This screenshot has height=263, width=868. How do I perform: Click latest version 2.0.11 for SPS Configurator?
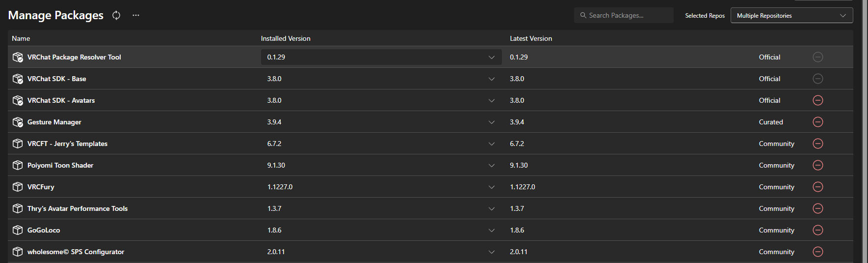[x=519, y=252]
